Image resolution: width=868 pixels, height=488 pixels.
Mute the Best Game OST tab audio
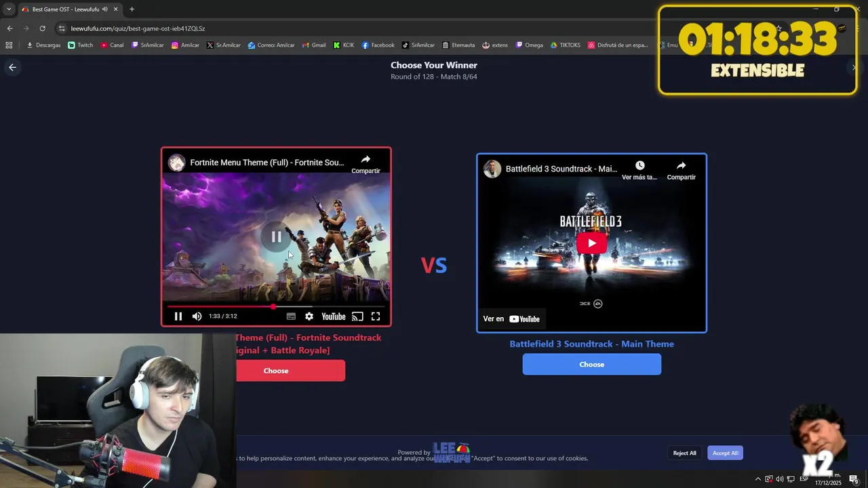pos(104,9)
